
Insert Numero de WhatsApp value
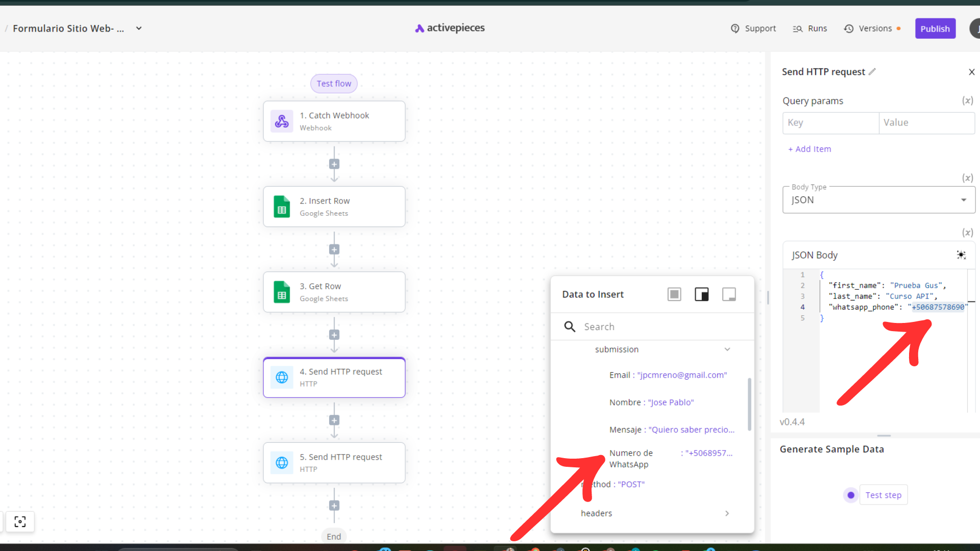click(671, 459)
